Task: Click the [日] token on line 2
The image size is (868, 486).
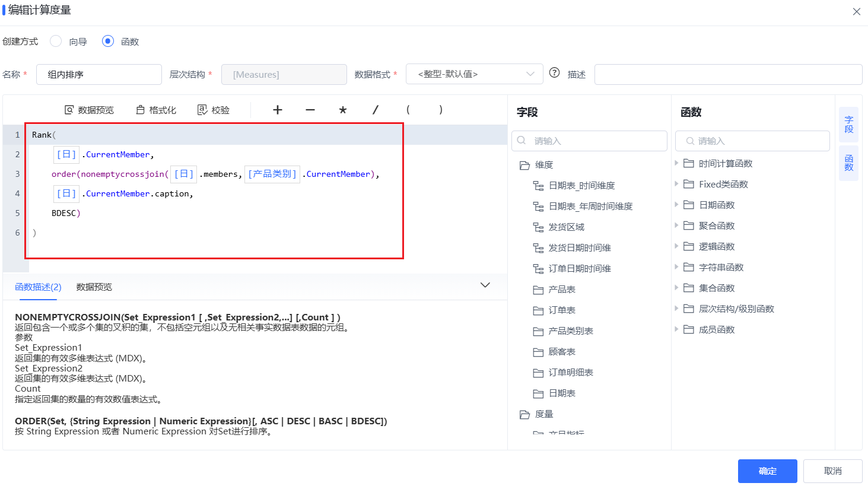Action: [65, 154]
